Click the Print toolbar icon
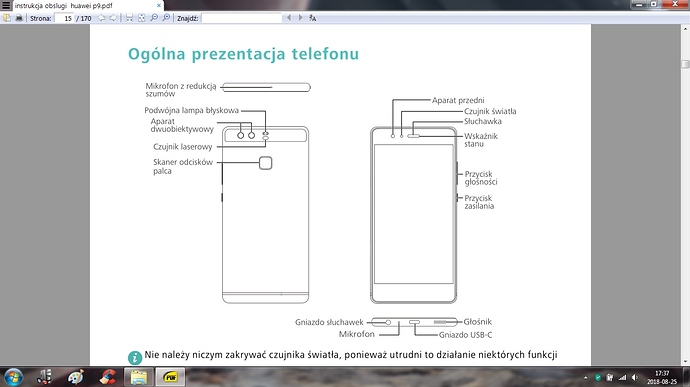690x387 pixels. [19, 18]
